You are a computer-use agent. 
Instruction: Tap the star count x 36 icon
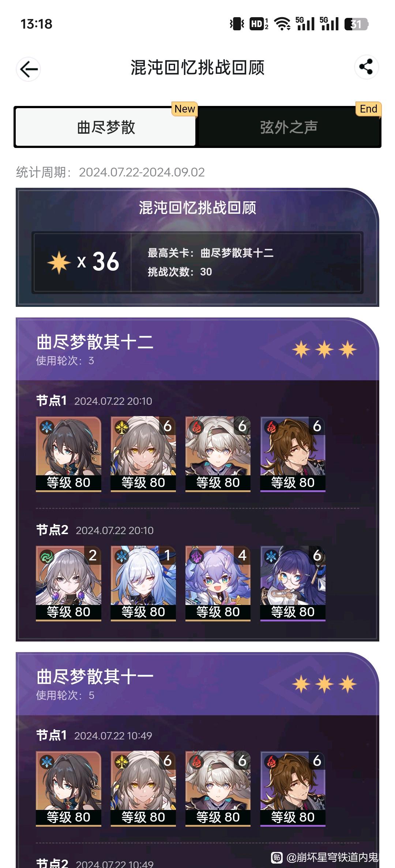59,262
